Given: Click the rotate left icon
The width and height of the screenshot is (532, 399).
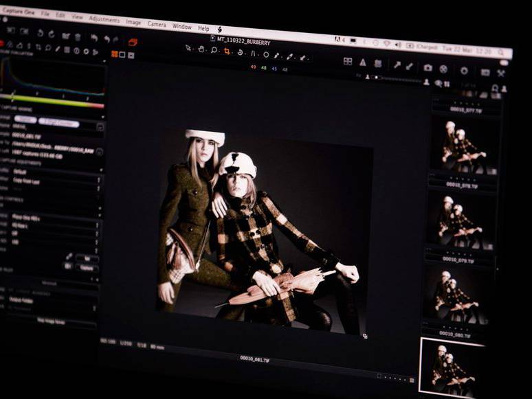Looking at the screenshot, I should coord(40,33).
